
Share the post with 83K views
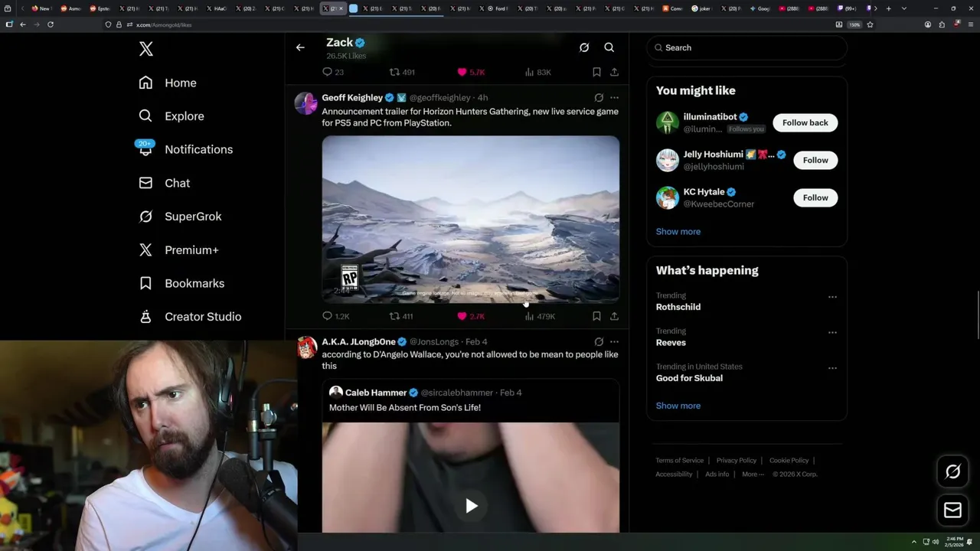614,72
